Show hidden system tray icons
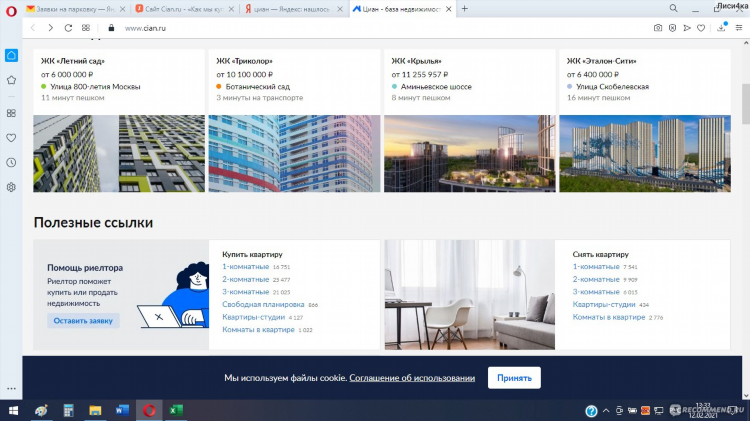Screen dimensions: 750x421 point(606,411)
